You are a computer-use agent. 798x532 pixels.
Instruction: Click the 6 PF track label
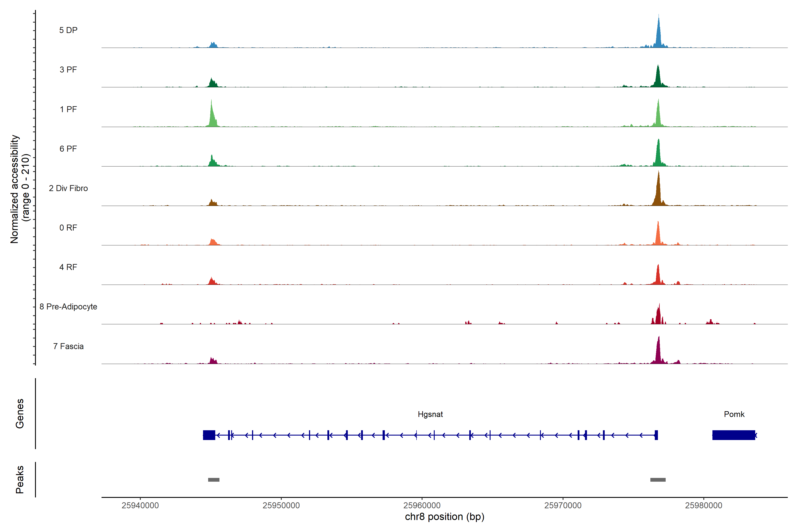click(68, 149)
